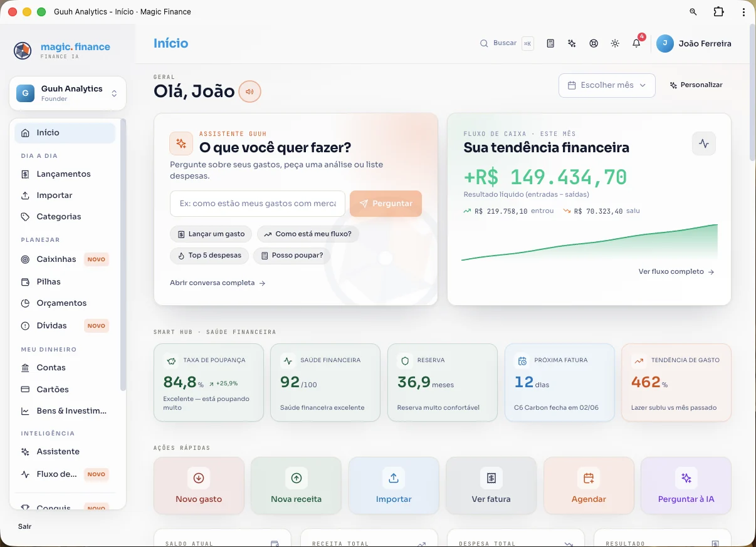This screenshot has height=547, width=756.
Task: Focus the assistant question input field
Action: click(x=258, y=204)
